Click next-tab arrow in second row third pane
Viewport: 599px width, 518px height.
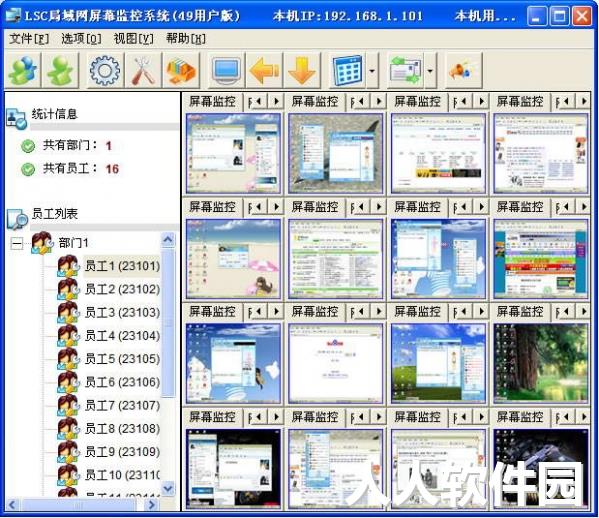click(481, 207)
